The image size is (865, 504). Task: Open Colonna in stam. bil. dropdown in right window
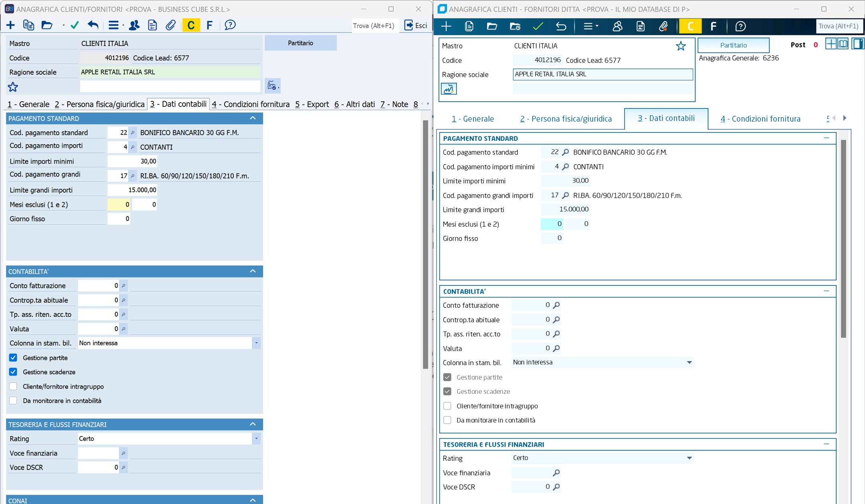tap(689, 362)
